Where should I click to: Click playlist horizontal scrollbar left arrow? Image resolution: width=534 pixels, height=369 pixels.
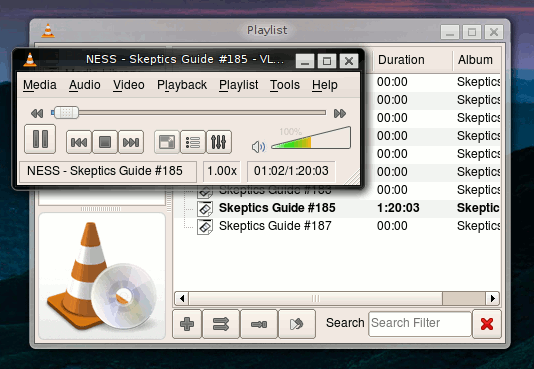[182, 299]
